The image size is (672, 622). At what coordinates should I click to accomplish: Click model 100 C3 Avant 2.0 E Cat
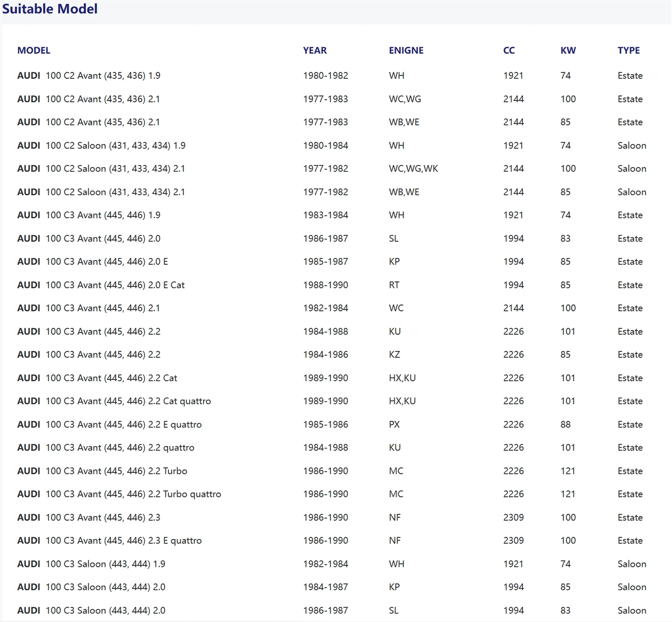(115, 285)
